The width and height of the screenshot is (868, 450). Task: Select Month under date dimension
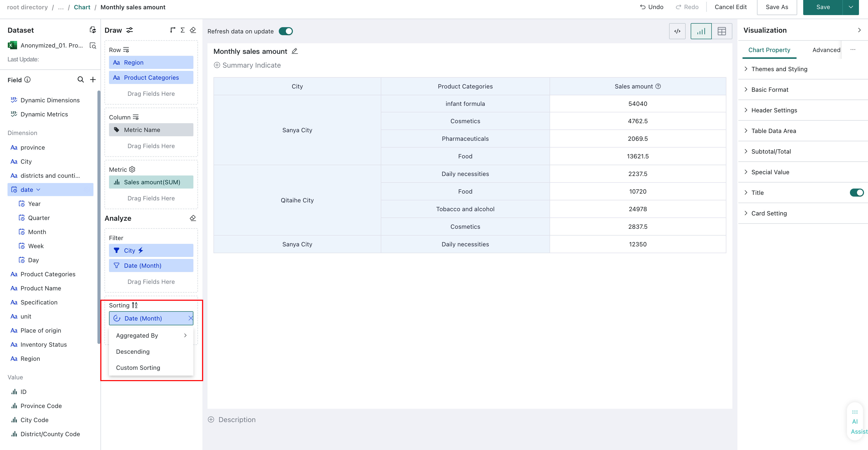coord(37,232)
